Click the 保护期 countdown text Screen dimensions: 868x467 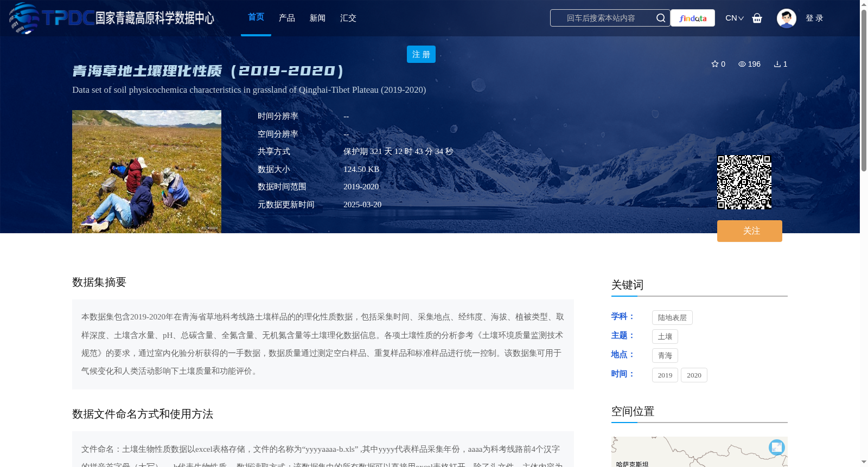[x=398, y=151]
